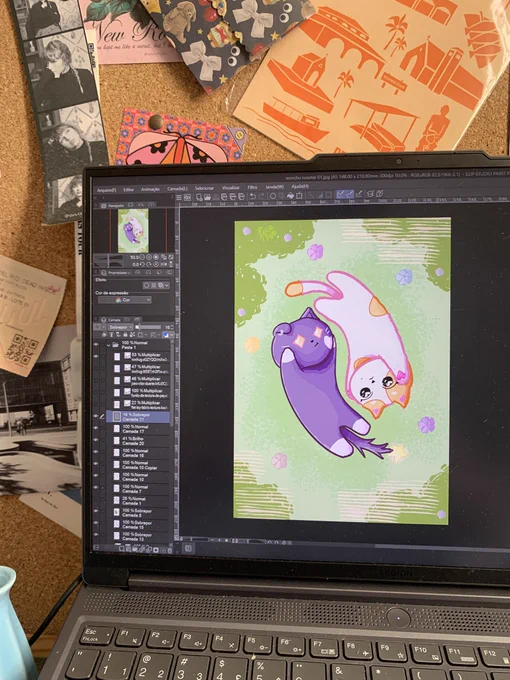Click the layer opacity stepper arrows
Image resolution: width=510 pixels, height=680 pixels.
[x=172, y=327]
